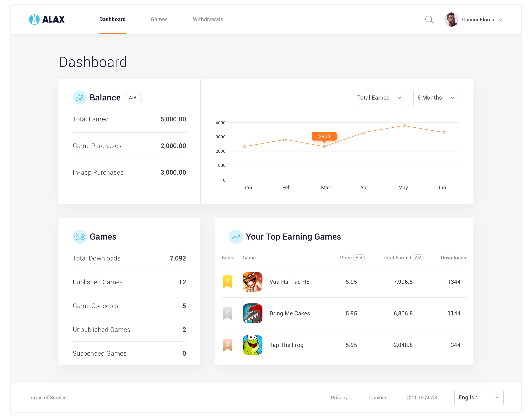
Task: Click the silver rank 2 ribbon badge
Action: (227, 313)
